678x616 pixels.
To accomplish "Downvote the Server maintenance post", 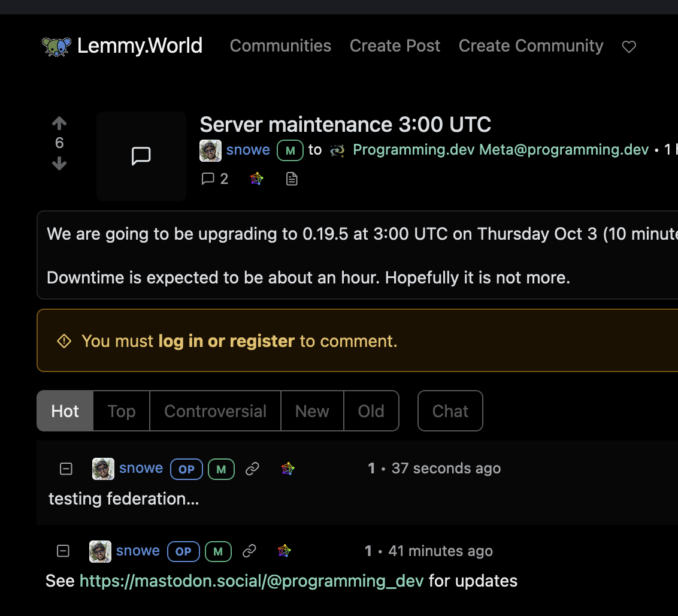I will click(59, 164).
